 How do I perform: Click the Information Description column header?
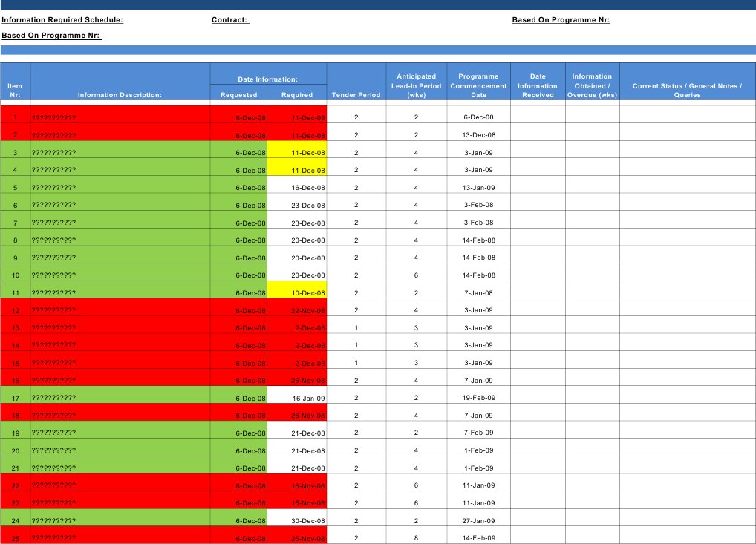[x=119, y=94]
